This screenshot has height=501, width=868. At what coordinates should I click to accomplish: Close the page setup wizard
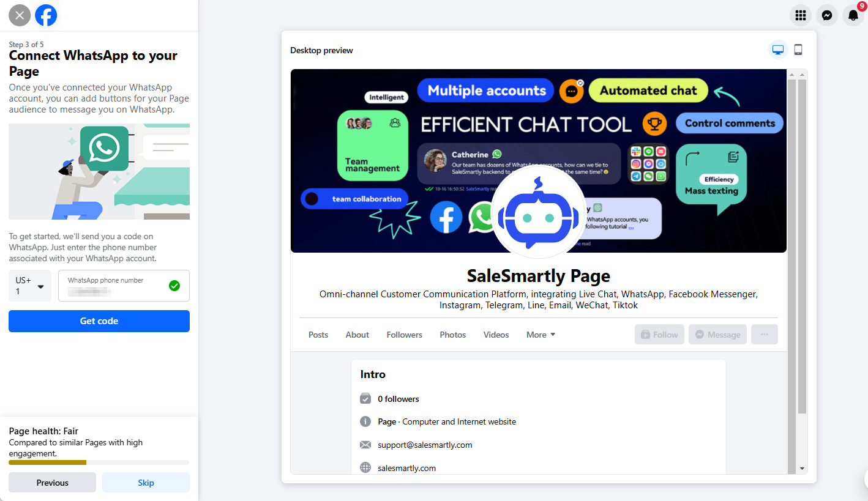20,15
